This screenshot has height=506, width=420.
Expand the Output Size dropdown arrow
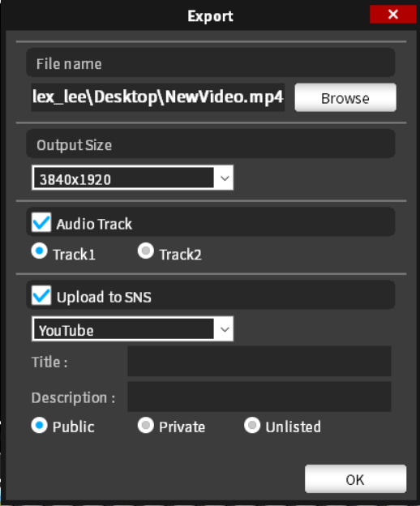pos(225,178)
